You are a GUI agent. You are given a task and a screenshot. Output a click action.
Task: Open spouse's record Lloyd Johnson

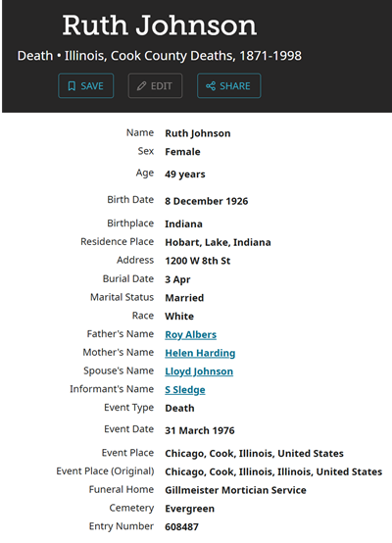[x=199, y=371]
